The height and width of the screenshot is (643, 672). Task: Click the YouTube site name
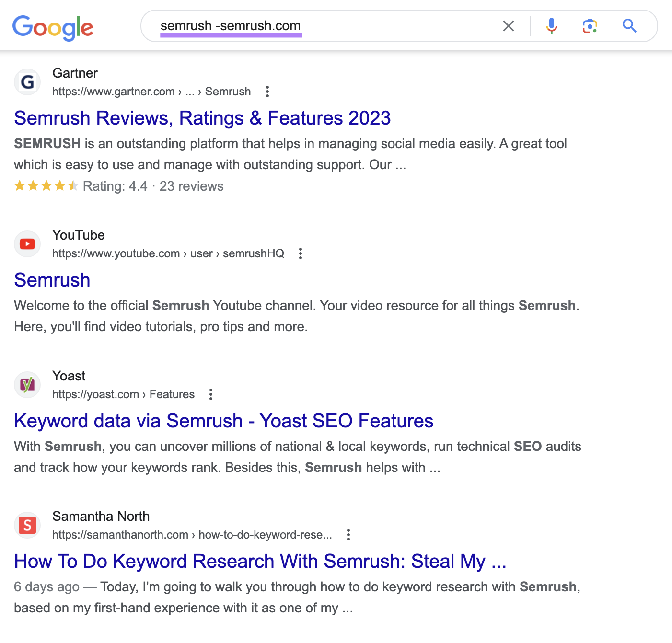click(x=79, y=235)
